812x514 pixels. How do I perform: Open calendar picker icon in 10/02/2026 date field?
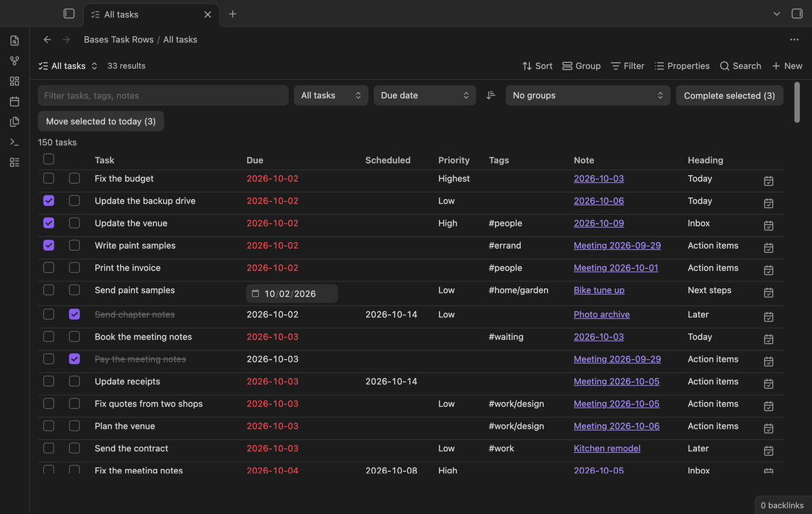pyautogui.click(x=255, y=294)
